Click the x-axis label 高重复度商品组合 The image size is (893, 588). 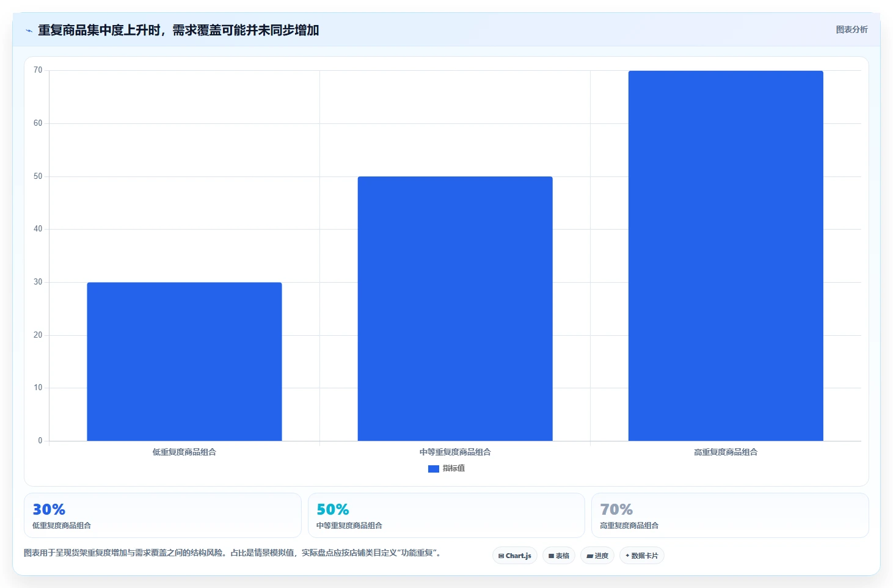(726, 452)
